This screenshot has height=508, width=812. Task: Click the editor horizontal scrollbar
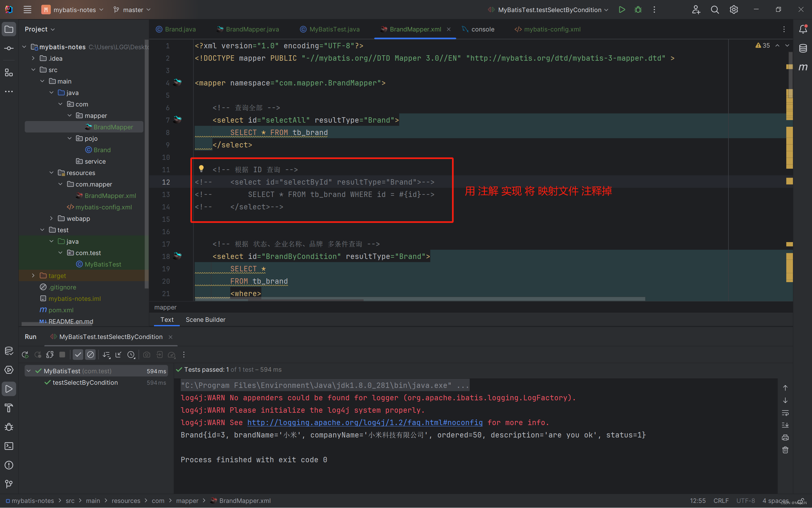tap(504, 299)
